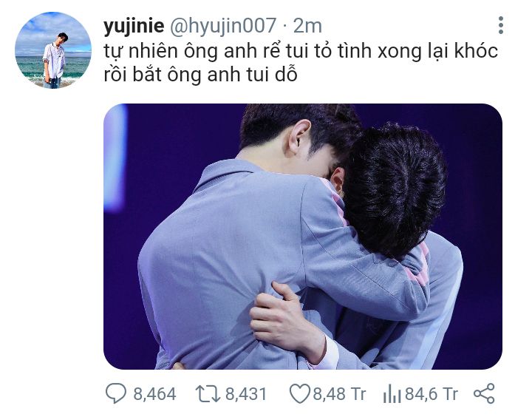Viewport: 532px width, 417px height.
Task: Open the view analytics bar chart icon
Action: 392,393
